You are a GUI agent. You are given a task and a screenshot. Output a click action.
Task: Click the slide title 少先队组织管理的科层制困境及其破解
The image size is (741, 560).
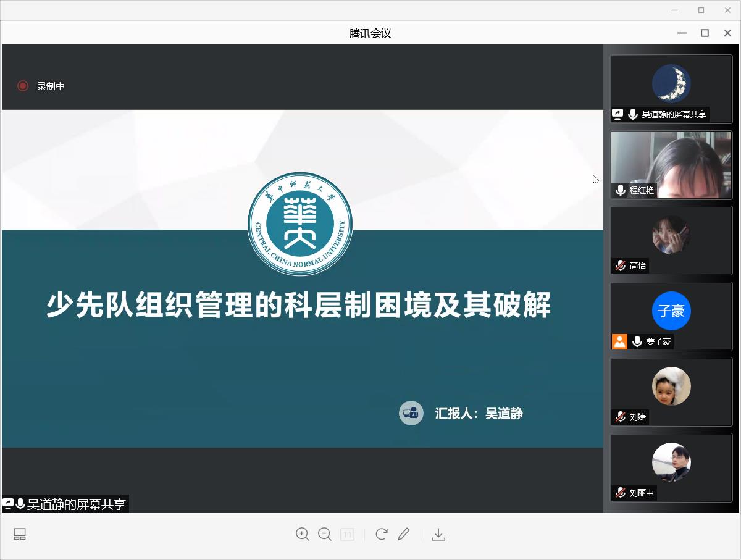298,305
